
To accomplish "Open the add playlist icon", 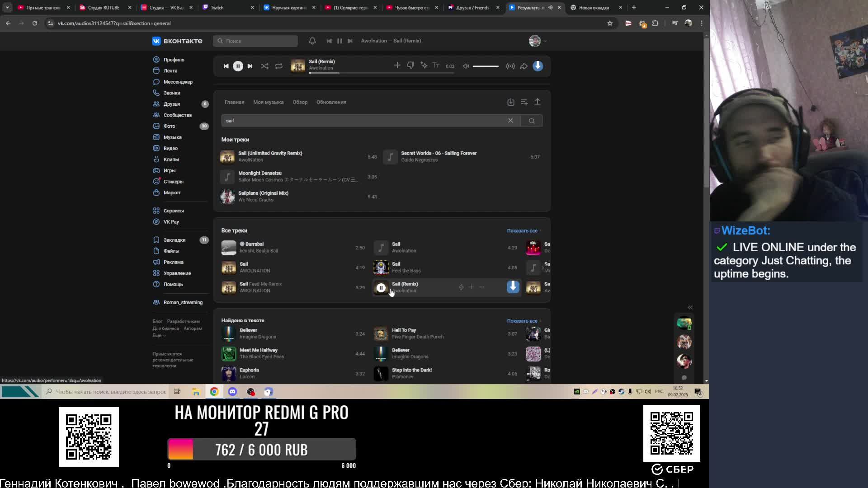I will click(524, 102).
